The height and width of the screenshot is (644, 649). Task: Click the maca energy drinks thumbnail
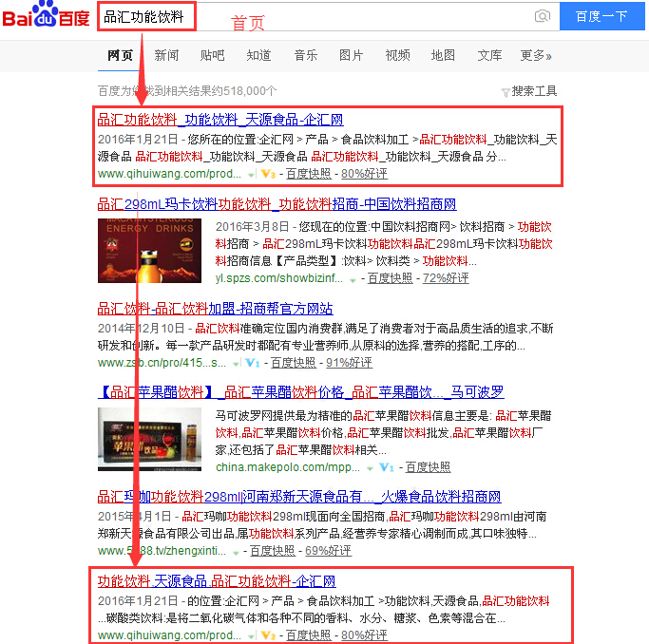click(149, 251)
